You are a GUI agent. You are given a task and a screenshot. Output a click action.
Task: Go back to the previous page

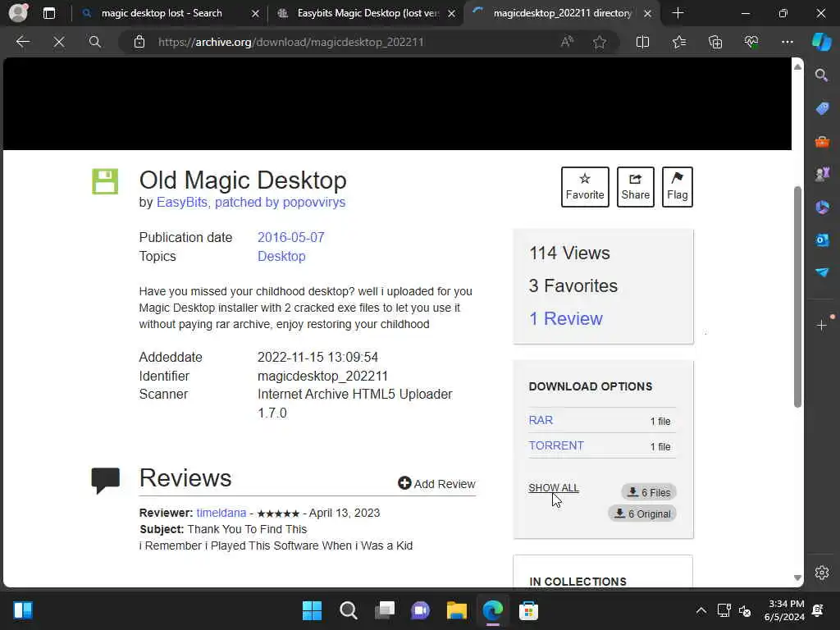(22, 42)
